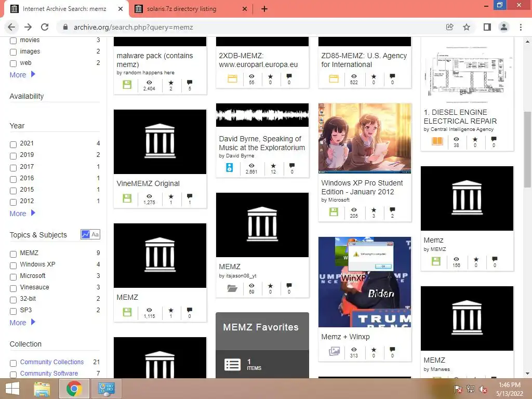Share this page from the address bar

450,27
